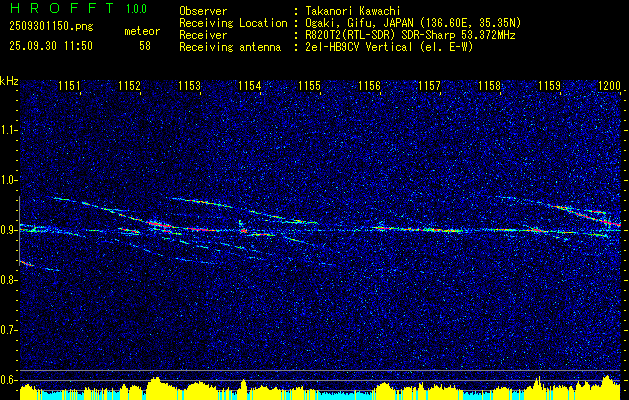
Task: Click the 0.6 kHz frequency label
Action: [8, 380]
